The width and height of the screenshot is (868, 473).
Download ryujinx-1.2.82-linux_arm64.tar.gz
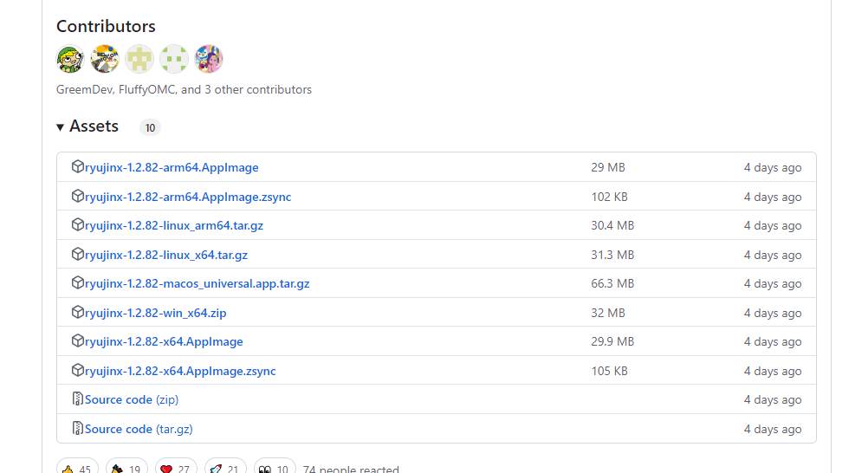174,225
